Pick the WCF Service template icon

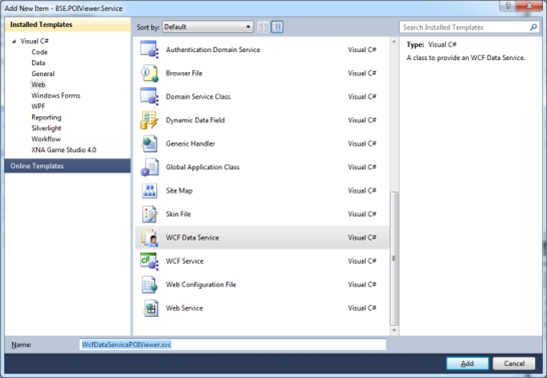149,261
